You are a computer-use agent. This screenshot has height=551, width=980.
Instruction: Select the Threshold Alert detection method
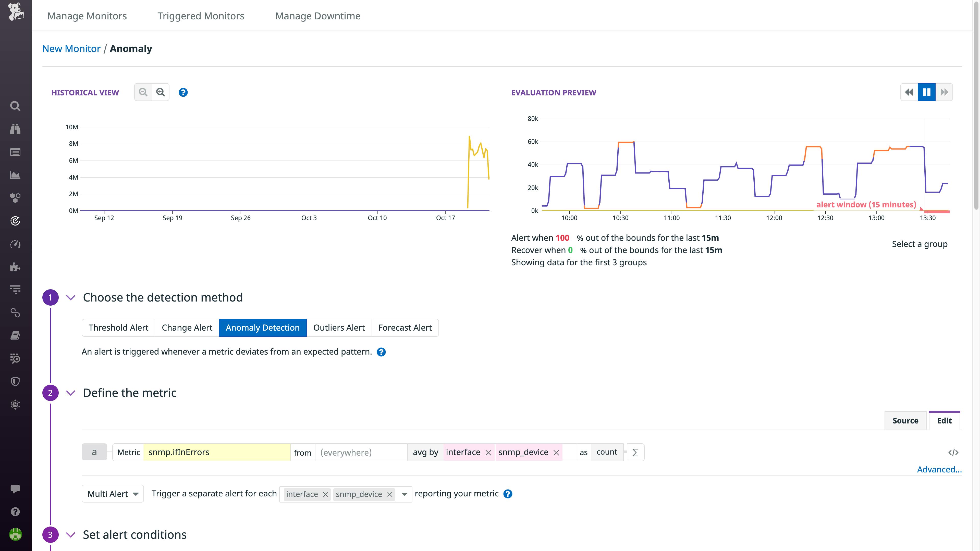pyautogui.click(x=118, y=328)
